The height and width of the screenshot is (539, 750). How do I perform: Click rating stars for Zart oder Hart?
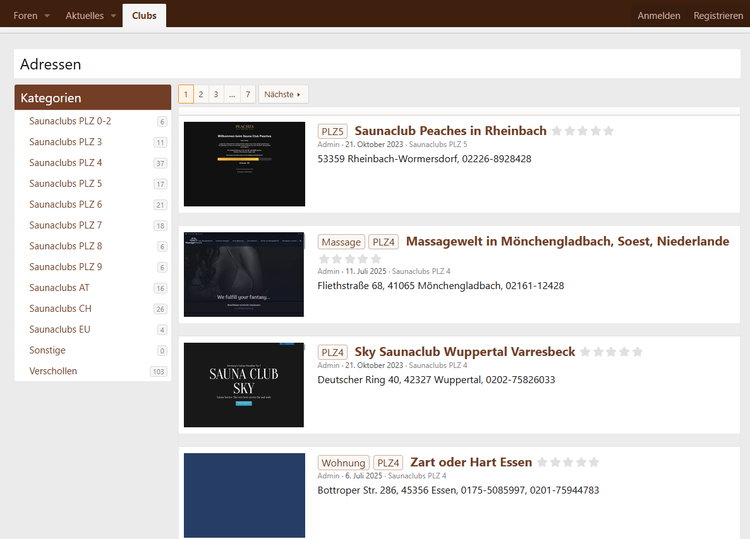coord(568,462)
